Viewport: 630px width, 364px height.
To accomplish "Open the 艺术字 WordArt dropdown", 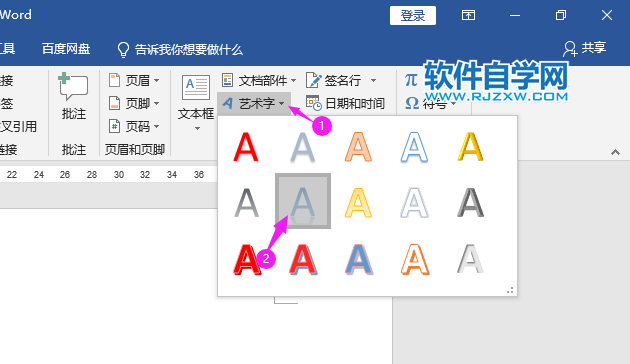I will point(254,104).
